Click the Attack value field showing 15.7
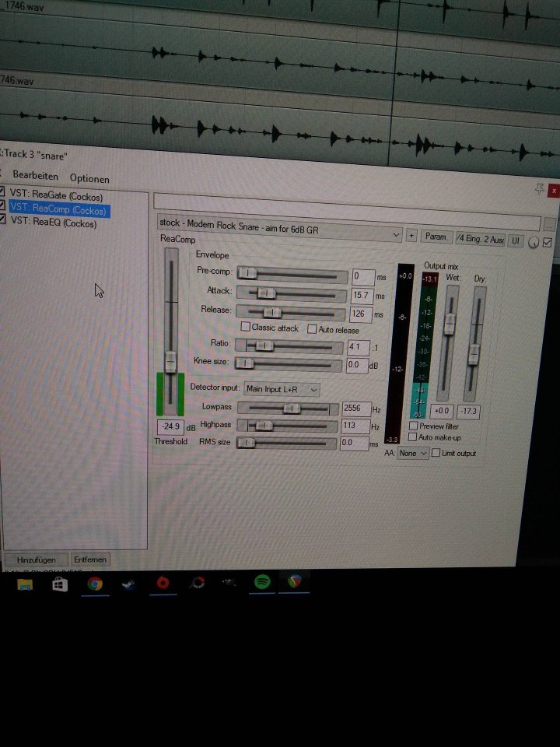 click(362, 296)
